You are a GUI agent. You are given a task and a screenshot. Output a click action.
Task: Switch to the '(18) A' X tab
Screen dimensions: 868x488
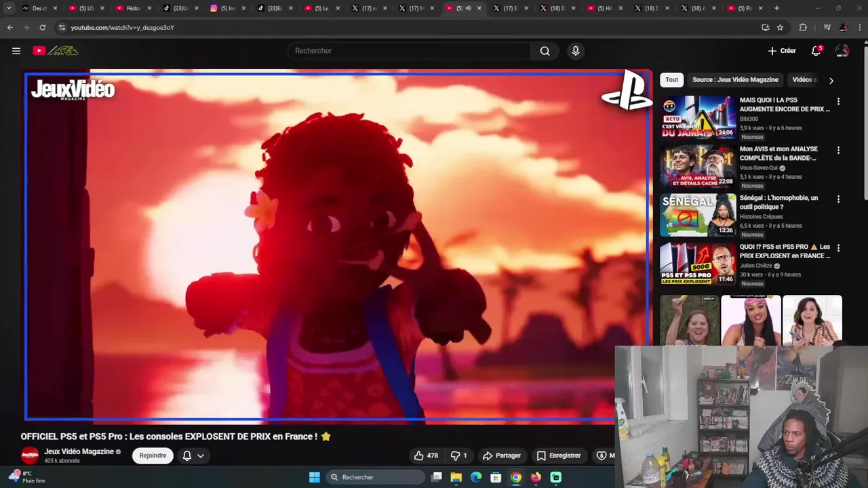(x=698, y=8)
